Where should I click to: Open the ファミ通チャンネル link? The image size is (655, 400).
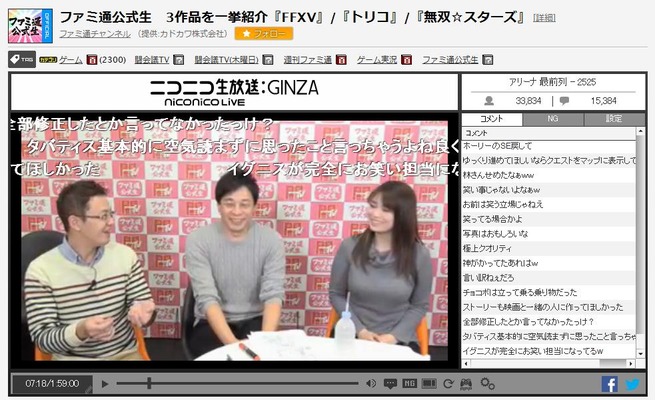(x=95, y=34)
